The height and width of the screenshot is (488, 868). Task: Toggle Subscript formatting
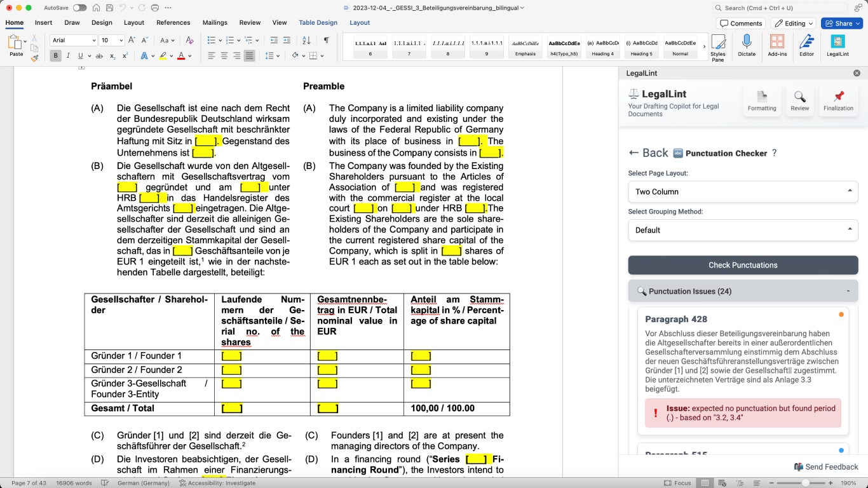pos(112,56)
